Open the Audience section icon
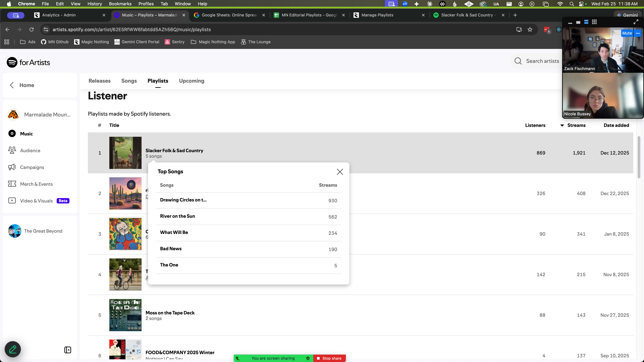 pyautogui.click(x=12, y=150)
